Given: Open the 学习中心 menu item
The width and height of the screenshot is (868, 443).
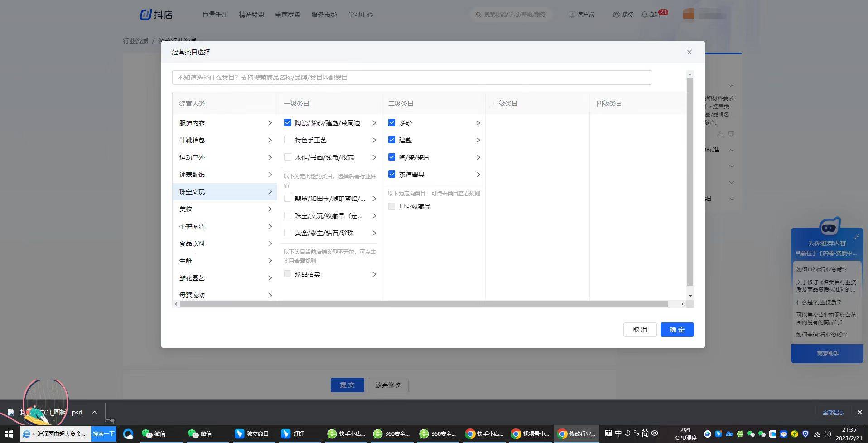Looking at the screenshot, I should pyautogui.click(x=360, y=14).
